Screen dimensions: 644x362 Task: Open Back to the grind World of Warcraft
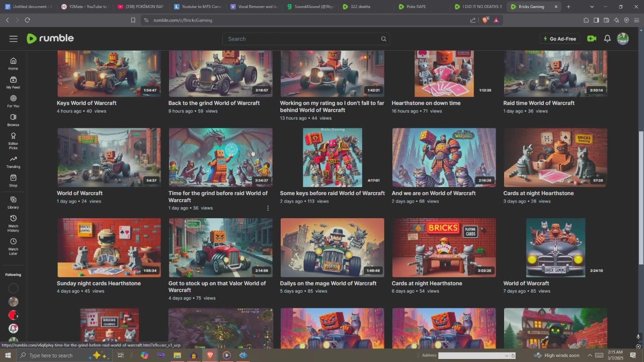pos(214,103)
